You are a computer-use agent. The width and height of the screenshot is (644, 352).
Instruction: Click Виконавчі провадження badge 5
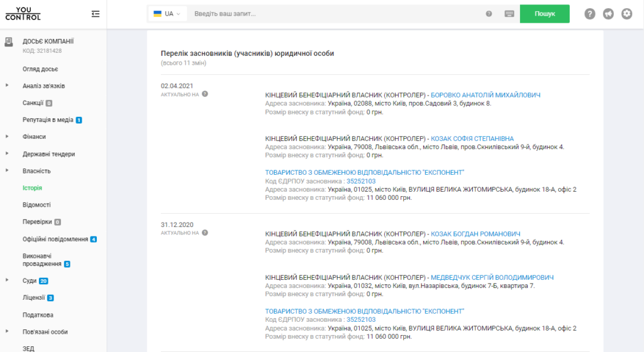67,264
